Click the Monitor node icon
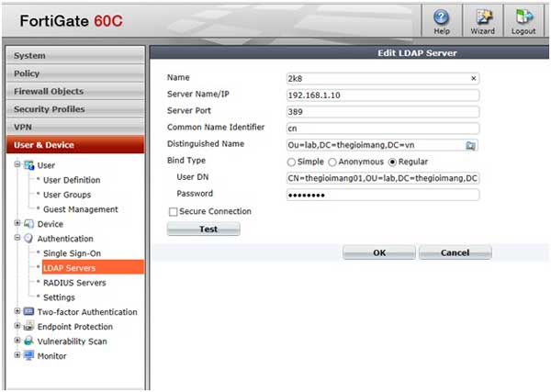This screenshot has width=551, height=392. pos(28,355)
